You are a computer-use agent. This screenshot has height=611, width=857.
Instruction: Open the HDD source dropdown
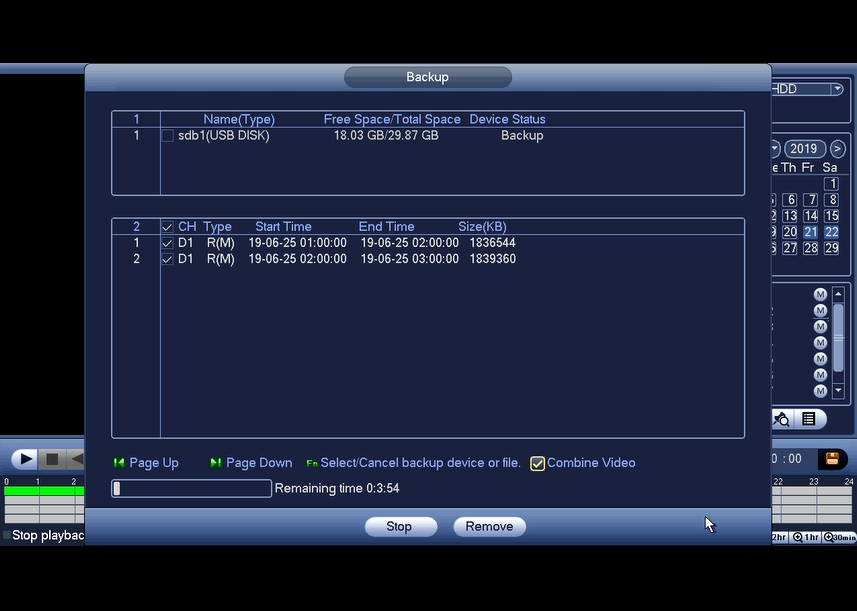pos(837,89)
